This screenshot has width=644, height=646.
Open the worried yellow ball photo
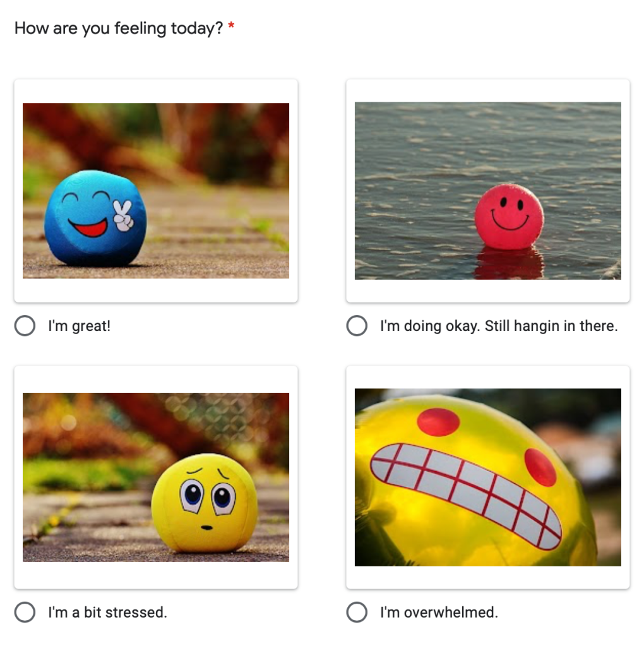click(x=156, y=477)
